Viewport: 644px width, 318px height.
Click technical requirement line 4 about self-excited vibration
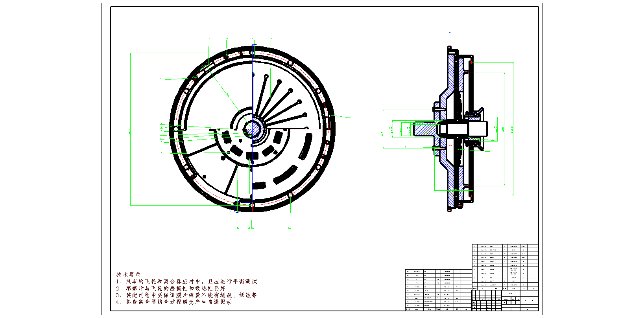(174, 302)
